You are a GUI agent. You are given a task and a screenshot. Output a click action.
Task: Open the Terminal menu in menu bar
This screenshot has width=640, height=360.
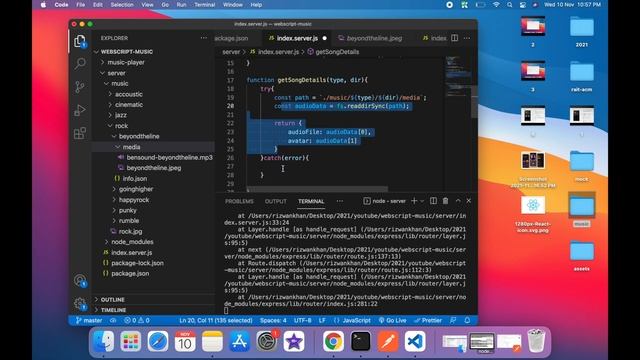204,5
